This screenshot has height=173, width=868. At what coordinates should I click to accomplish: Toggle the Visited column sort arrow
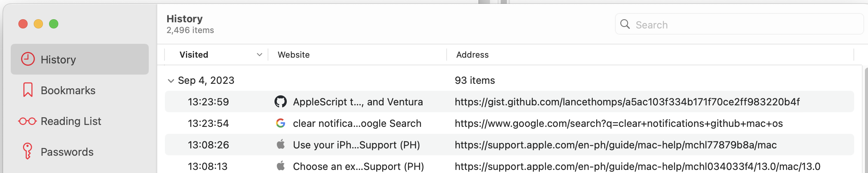tap(260, 55)
